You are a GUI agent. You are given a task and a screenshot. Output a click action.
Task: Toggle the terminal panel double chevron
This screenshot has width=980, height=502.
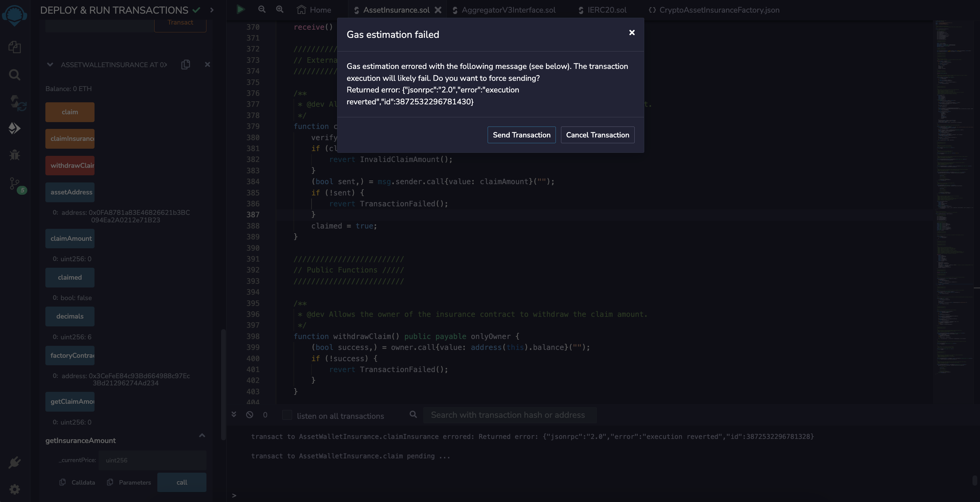click(x=234, y=415)
